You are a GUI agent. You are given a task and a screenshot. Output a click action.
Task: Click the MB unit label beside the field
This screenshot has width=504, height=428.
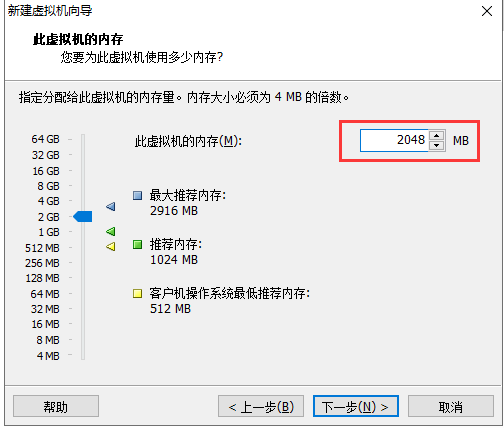(461, 141)
